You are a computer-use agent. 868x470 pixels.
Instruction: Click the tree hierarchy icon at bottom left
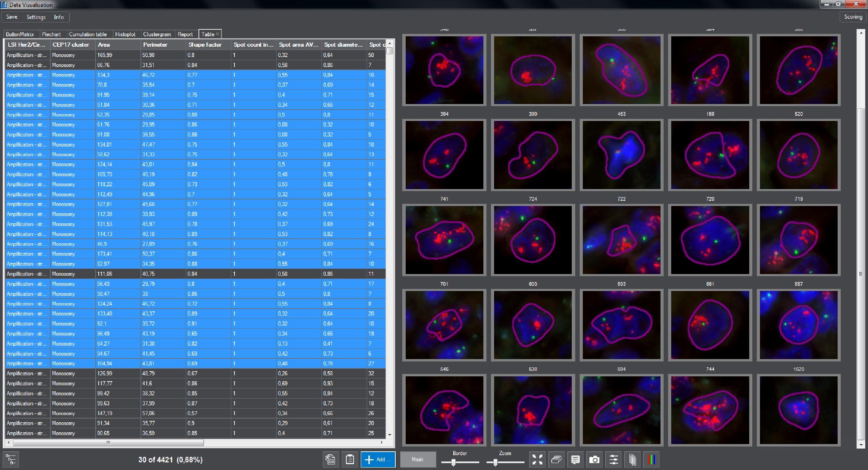(x=11, y=459)
